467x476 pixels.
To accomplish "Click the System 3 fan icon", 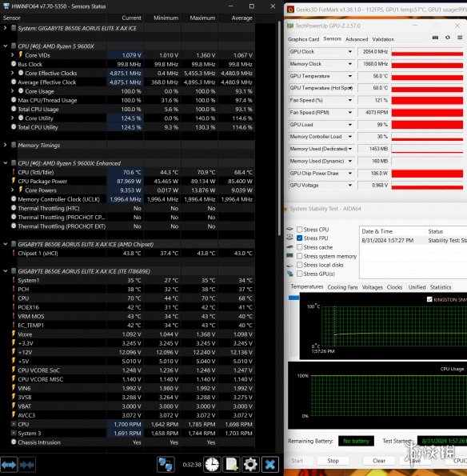I will pyautogui.click(x=14, y=433).
